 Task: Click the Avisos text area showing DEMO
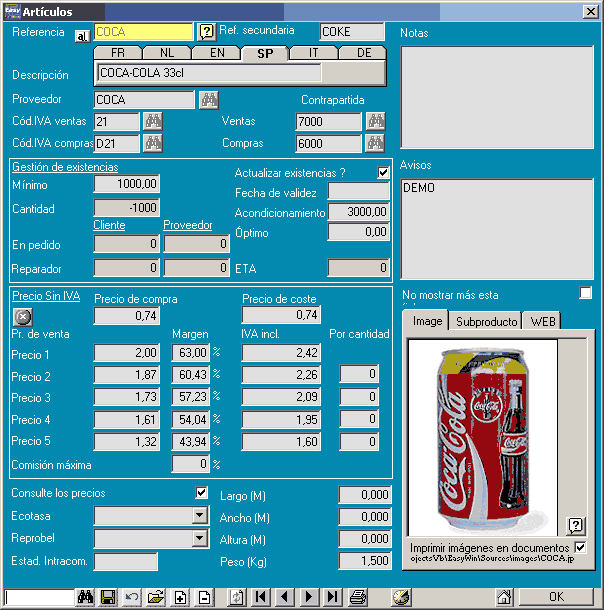click(x=497, y=229)
